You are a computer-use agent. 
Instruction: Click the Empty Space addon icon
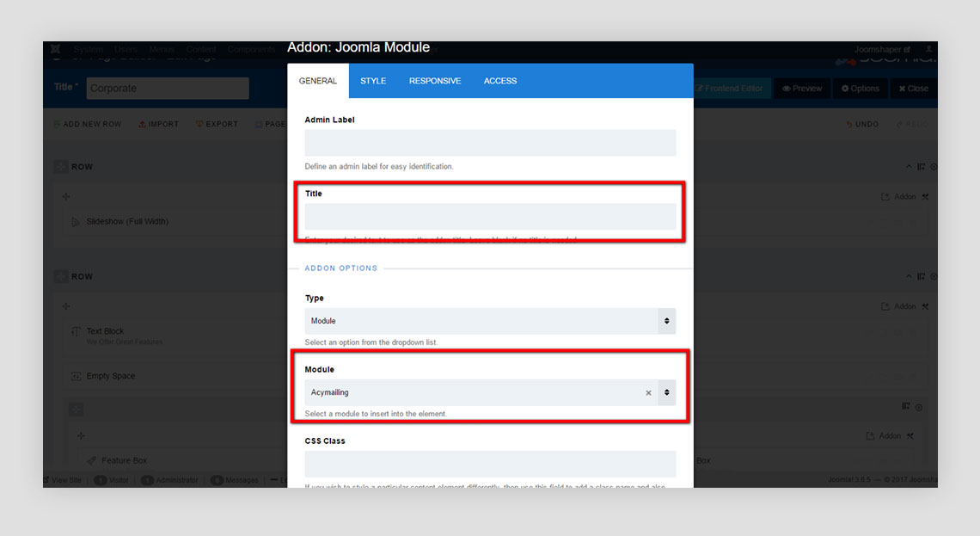click(x=76, y=376)
